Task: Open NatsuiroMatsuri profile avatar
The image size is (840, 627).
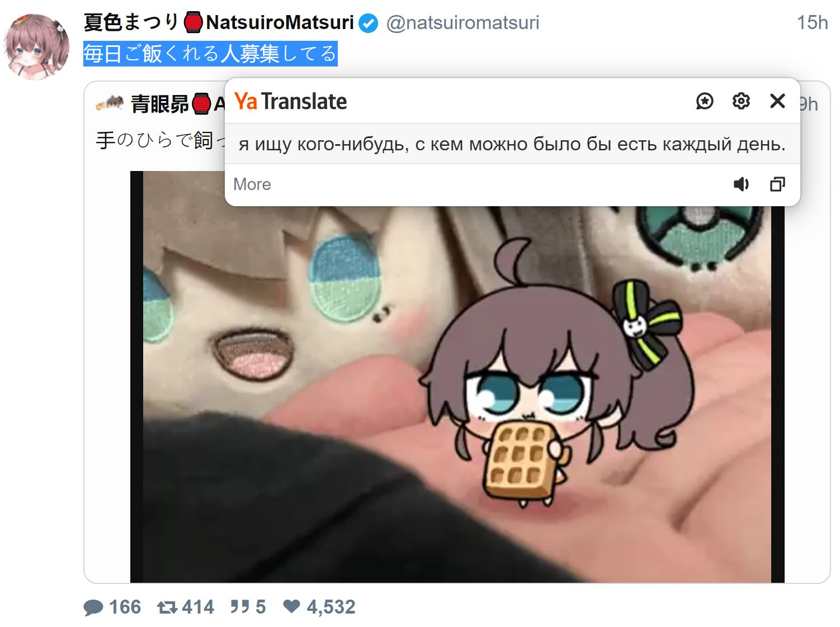Action: pyautogui.click(x=36, y=46)
